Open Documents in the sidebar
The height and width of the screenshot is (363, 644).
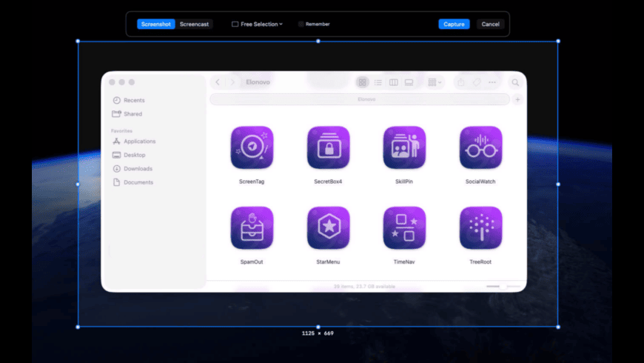pos(133,182)
